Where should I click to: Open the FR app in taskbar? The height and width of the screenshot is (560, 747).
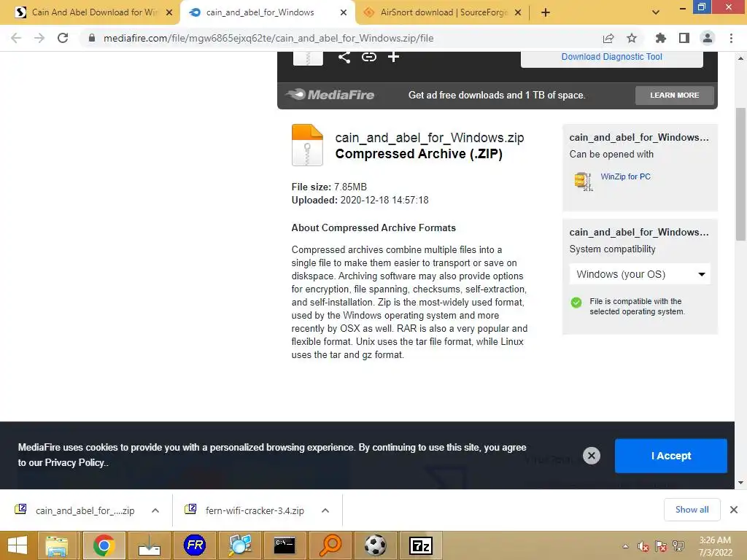(x=195, y=545)
